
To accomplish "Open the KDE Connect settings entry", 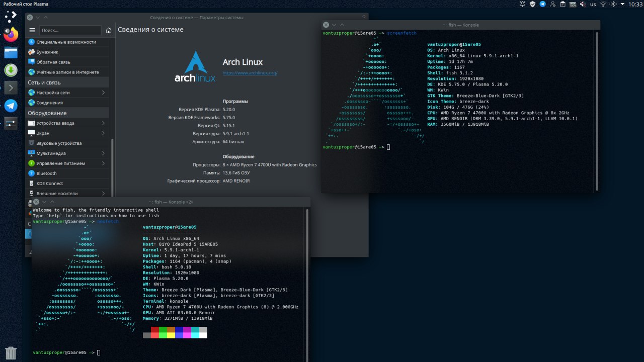I will pos(68,184).
